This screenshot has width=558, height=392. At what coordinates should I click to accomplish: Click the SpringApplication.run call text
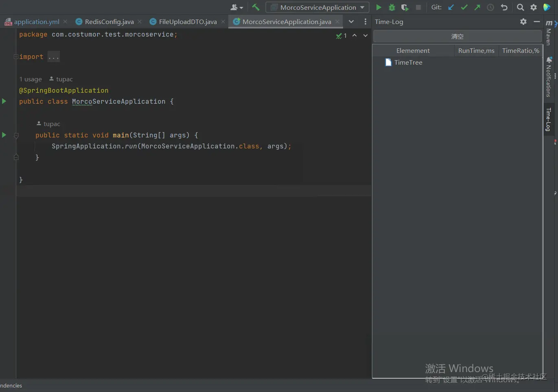click(94, 146)
